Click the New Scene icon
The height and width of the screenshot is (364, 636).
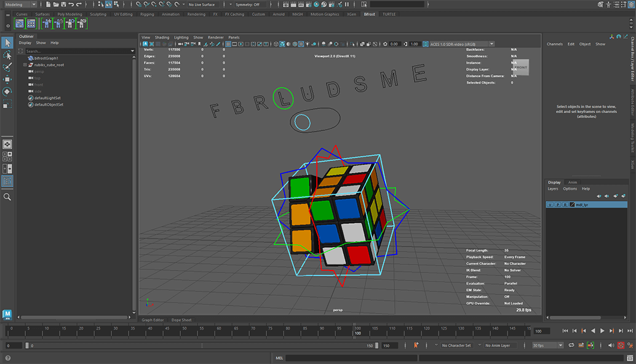click(48, 4)
